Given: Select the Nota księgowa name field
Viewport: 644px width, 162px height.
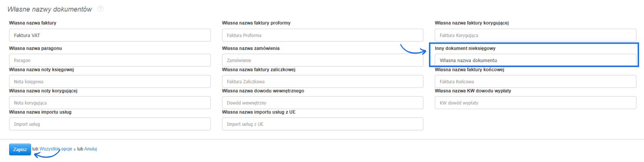Looking at the screenshot, I should point(110,82).
